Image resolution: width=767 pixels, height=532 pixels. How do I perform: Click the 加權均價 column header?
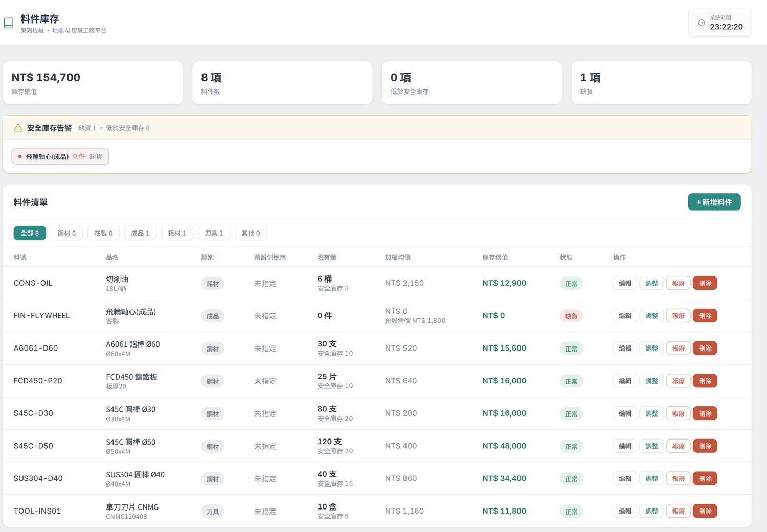tap(398, 257)
